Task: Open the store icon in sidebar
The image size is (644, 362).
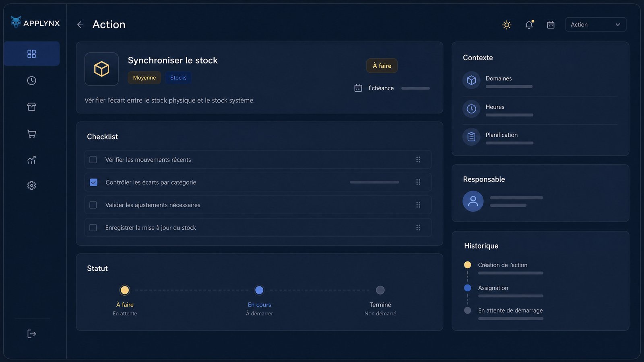Action: [31, 107]
